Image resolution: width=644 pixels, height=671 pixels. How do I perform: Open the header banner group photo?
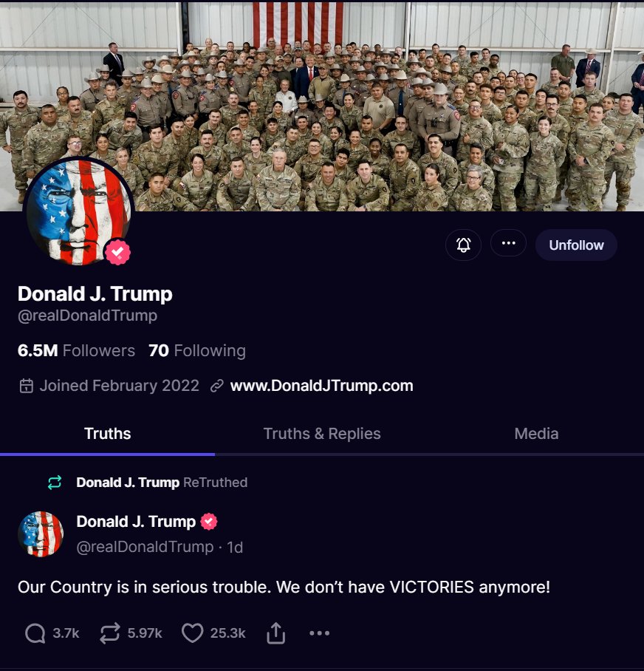(x=322, y=105)
